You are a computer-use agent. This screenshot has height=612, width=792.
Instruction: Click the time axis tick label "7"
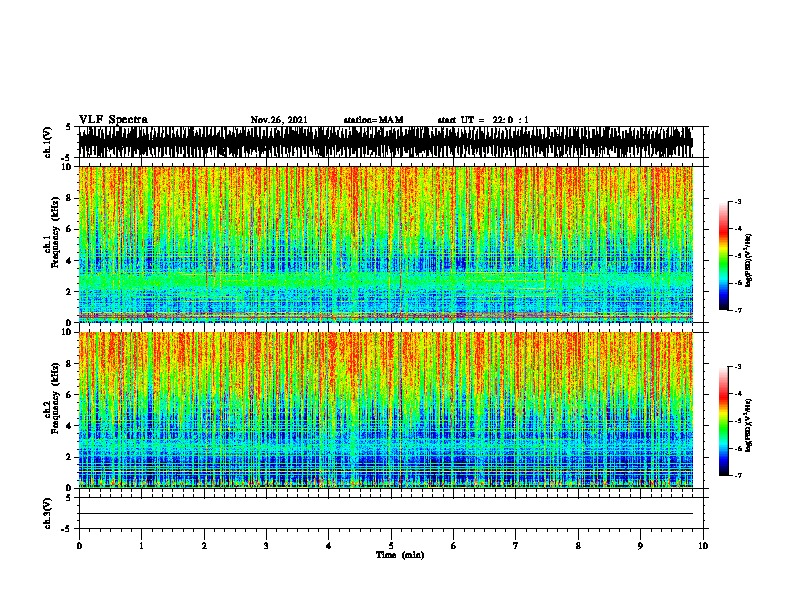(516, 545)
